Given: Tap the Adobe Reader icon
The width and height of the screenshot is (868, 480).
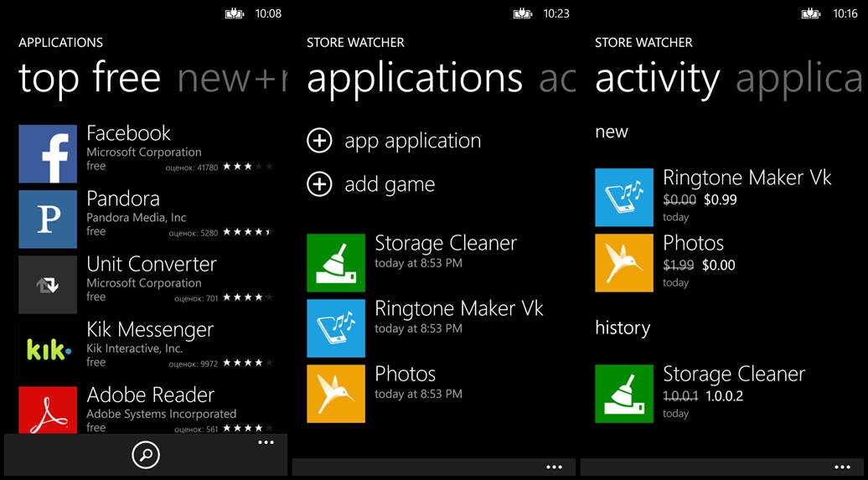Looking at the screenshot, I should coord(48,410).
